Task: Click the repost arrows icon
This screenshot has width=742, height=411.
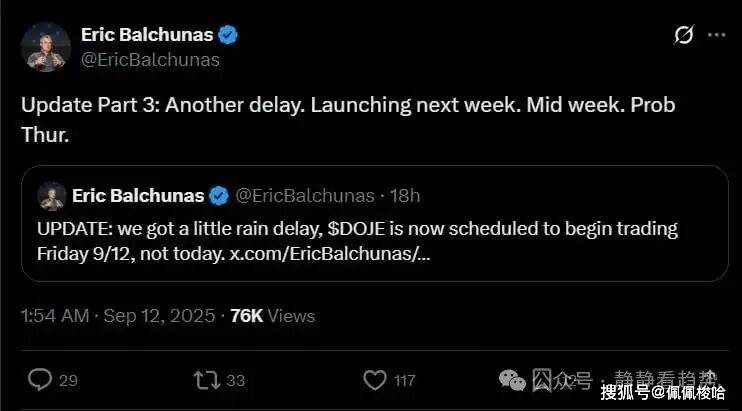Action: coord(205,379)
